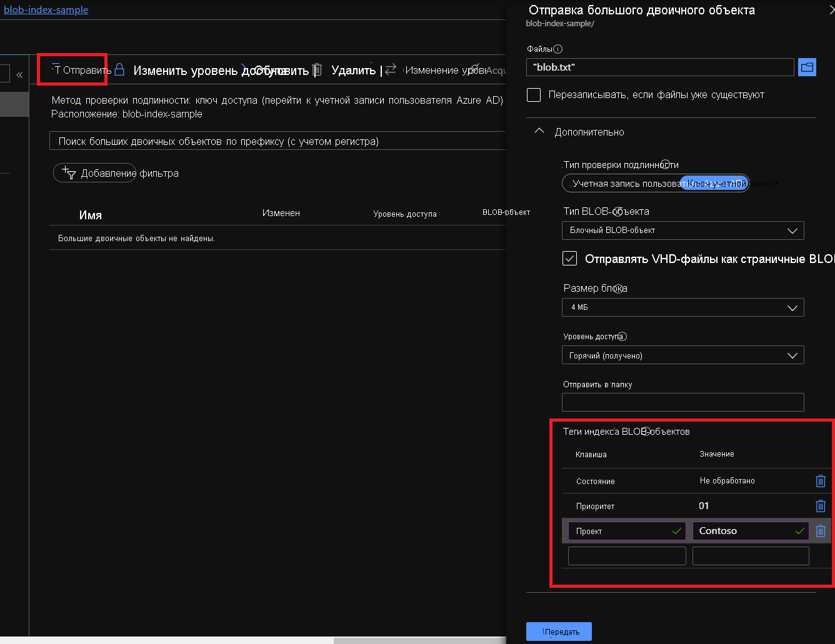Viewport: 835px width, 644px height.
Task: Click the Не обработано tag value
Action: (727, 481)
